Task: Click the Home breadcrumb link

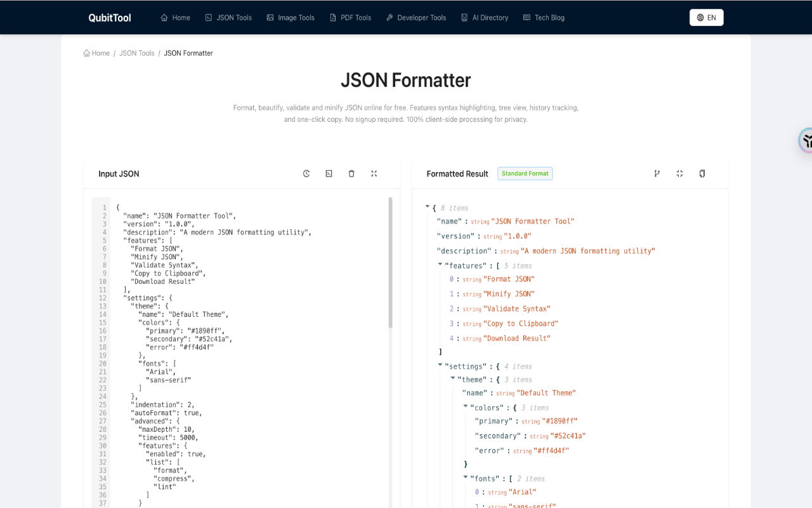Action: click(96, 53)
